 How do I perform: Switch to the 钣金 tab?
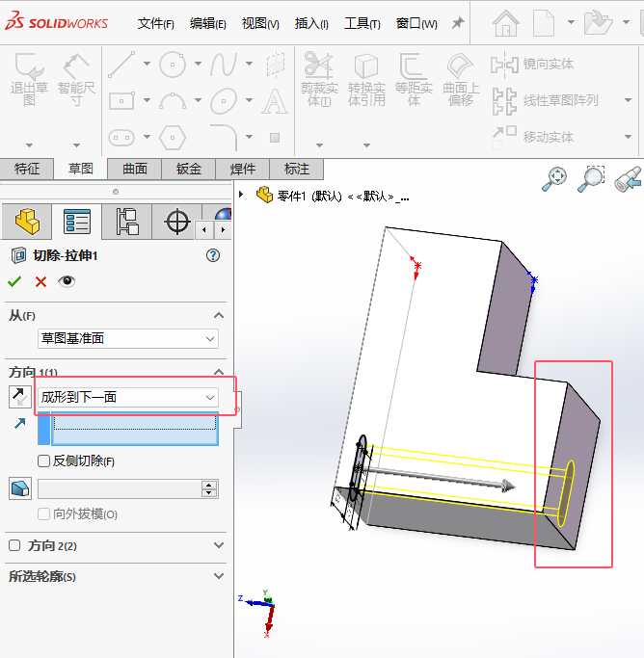(189, 169)
